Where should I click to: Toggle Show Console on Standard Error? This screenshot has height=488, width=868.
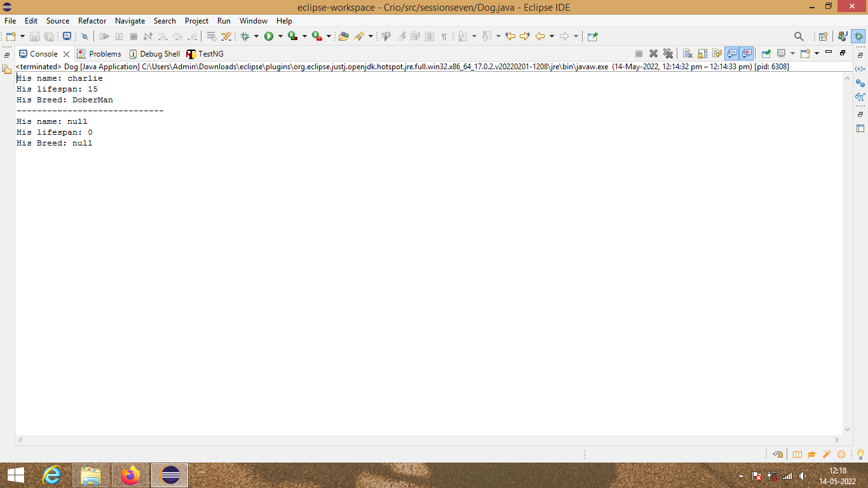pos(747,53)
